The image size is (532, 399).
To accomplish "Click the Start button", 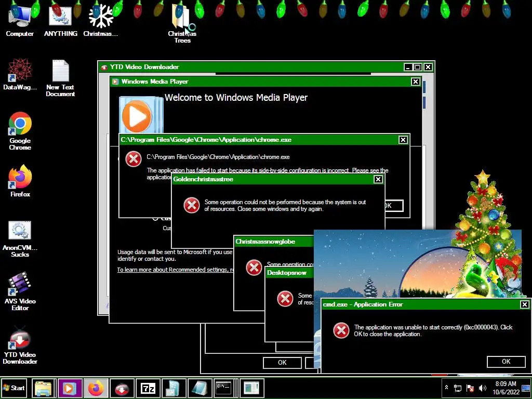I will click(14, 388).
